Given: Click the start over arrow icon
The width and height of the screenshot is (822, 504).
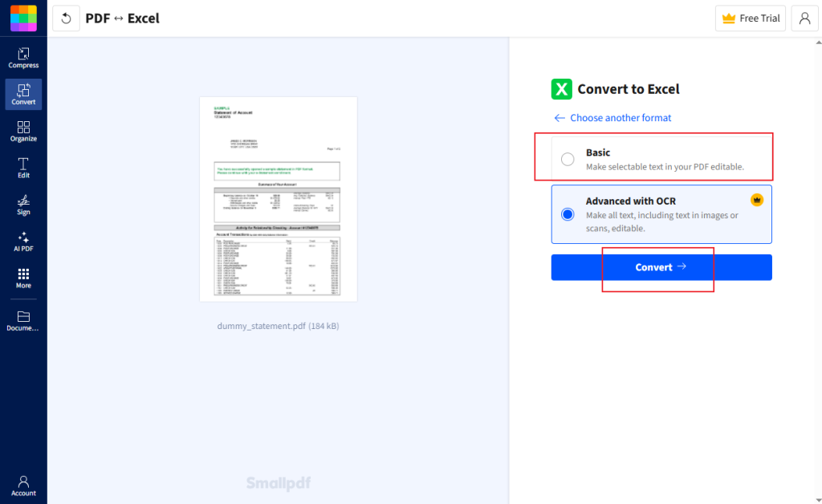Looking at the screenshot, I should [65, 18].
